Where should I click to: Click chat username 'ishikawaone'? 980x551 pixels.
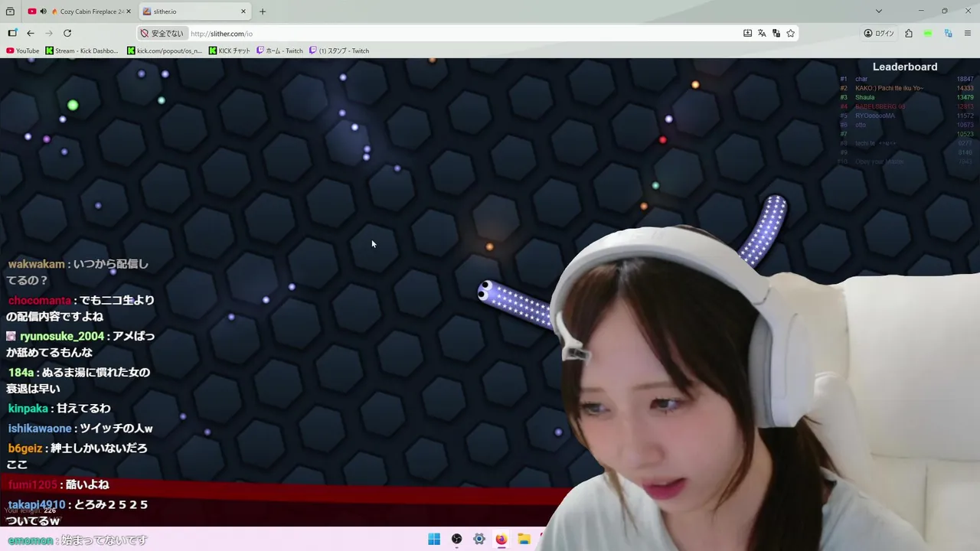tap(40, 429)
